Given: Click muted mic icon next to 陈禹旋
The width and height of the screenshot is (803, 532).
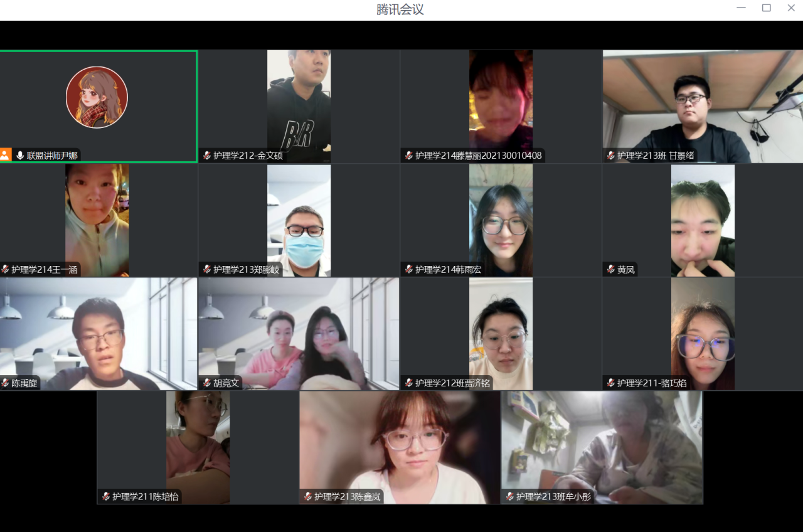Looking at the screenshot, I should 5,383.
